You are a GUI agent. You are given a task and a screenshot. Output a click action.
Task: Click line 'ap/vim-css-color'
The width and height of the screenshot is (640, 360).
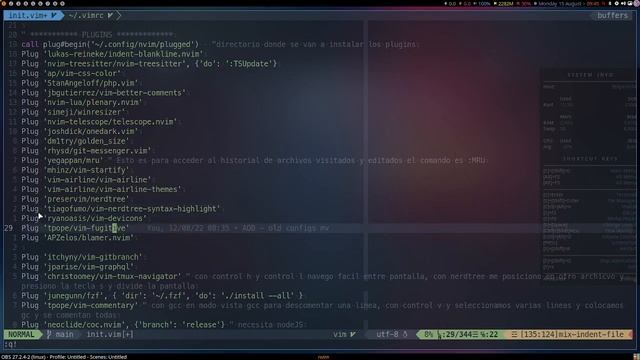click(71, 73)
